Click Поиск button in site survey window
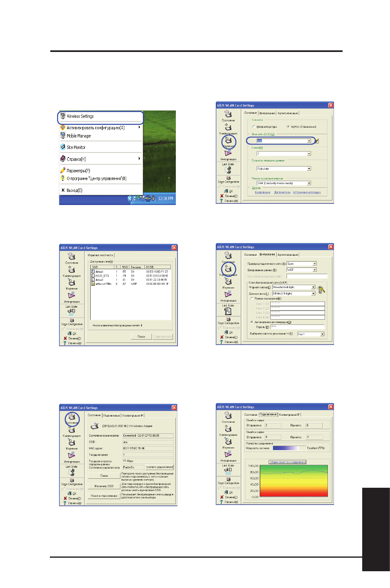The height and width of the screenshot is (588, 390). tap(141, 337)
